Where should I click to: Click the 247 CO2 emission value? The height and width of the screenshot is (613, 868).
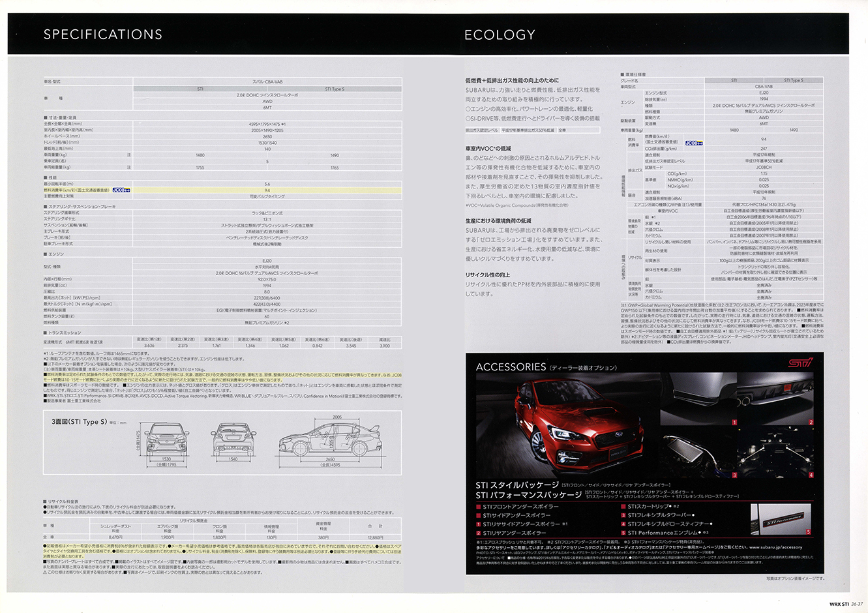[x=764, y=149]
